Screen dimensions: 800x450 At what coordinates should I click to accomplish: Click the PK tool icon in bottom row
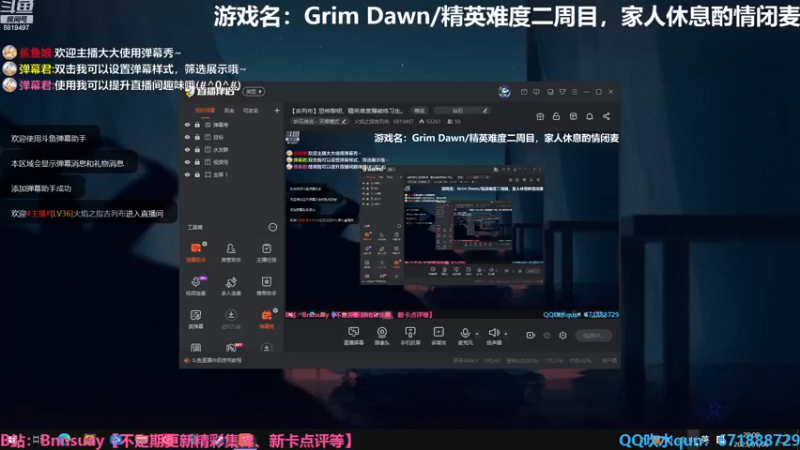232,347
